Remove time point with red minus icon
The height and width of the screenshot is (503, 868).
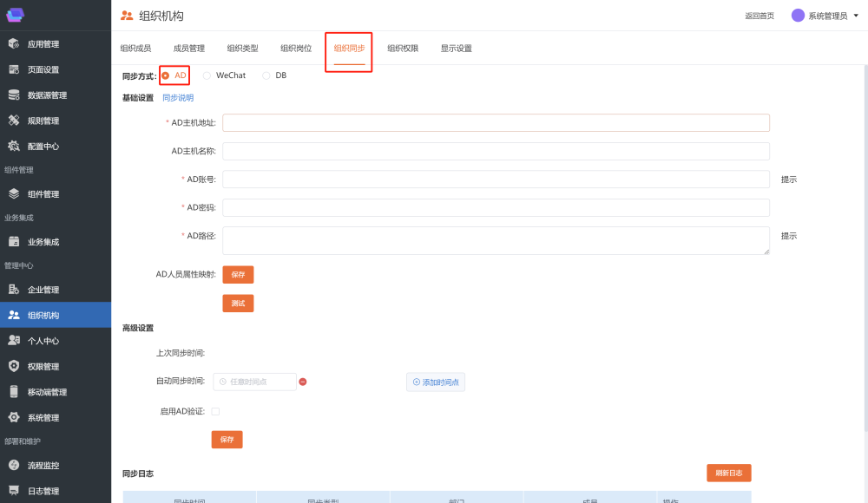pos(303,382)
